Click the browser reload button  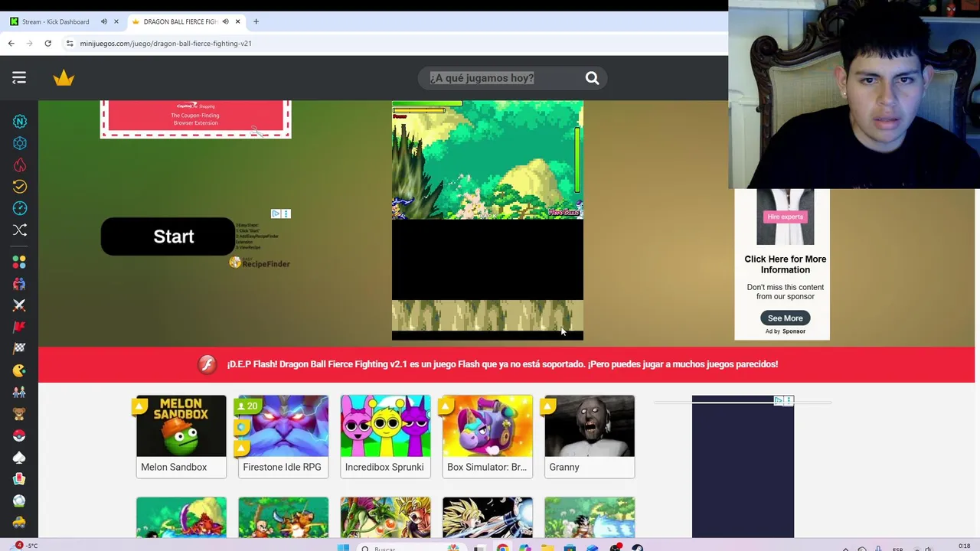click(x=47, y=44)
